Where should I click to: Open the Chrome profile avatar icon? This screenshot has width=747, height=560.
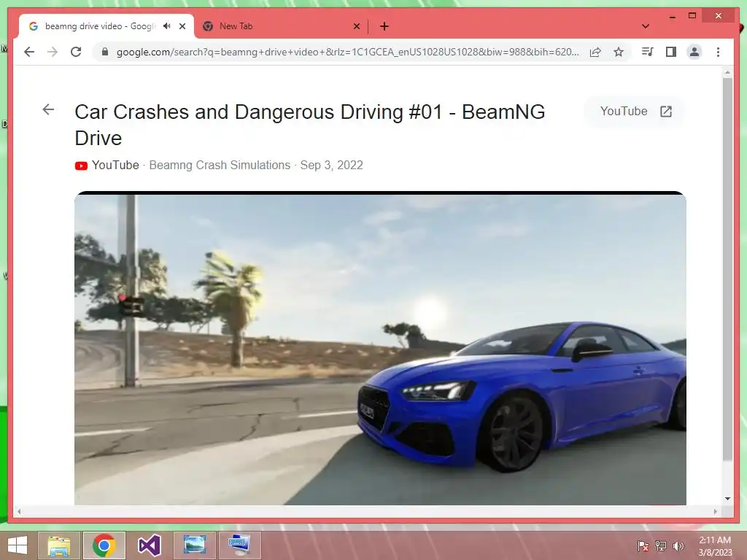694,52
